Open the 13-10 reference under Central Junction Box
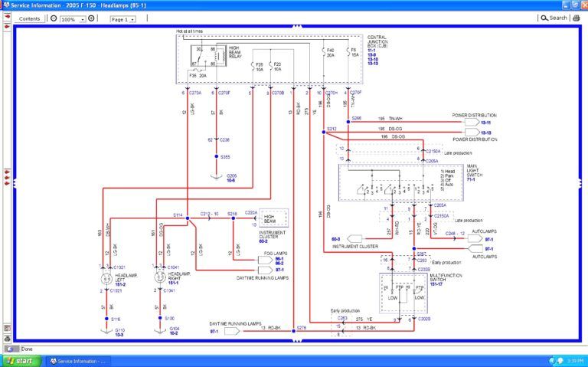Viewport: 588px width, 367px height. pos(373,59)
